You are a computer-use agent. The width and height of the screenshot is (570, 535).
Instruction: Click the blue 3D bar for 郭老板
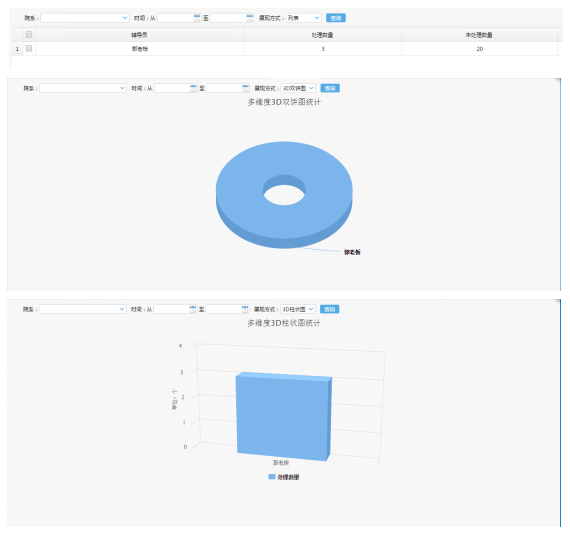click(x=284, y=416)
